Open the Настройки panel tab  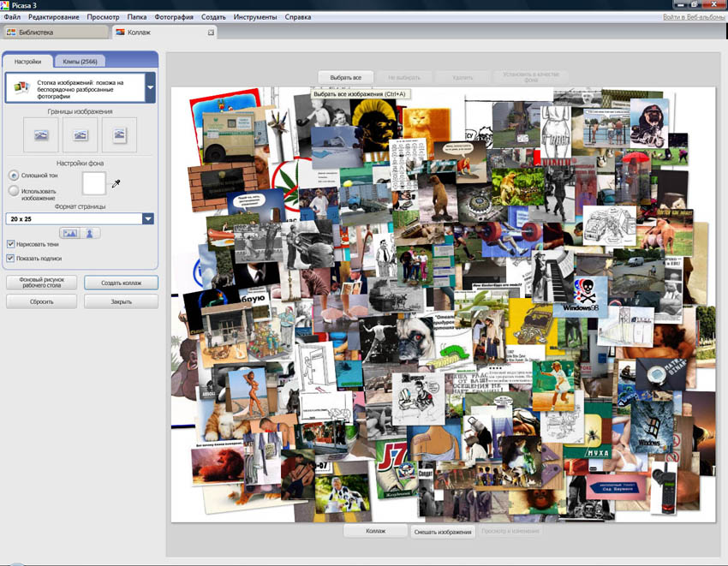27,62
